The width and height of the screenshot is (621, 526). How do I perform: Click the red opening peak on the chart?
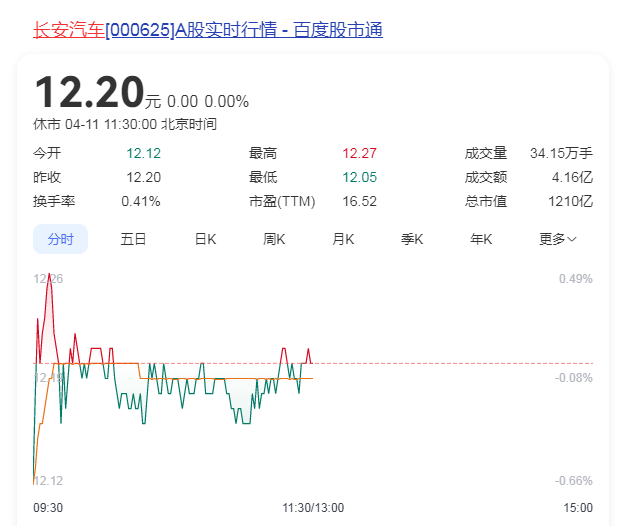49,275
